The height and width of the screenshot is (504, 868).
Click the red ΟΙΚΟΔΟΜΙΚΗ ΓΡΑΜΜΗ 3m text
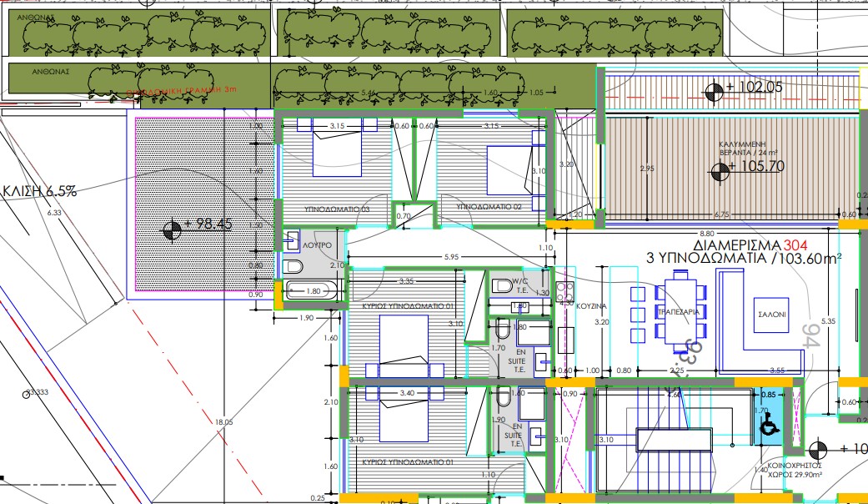(182, 91)
